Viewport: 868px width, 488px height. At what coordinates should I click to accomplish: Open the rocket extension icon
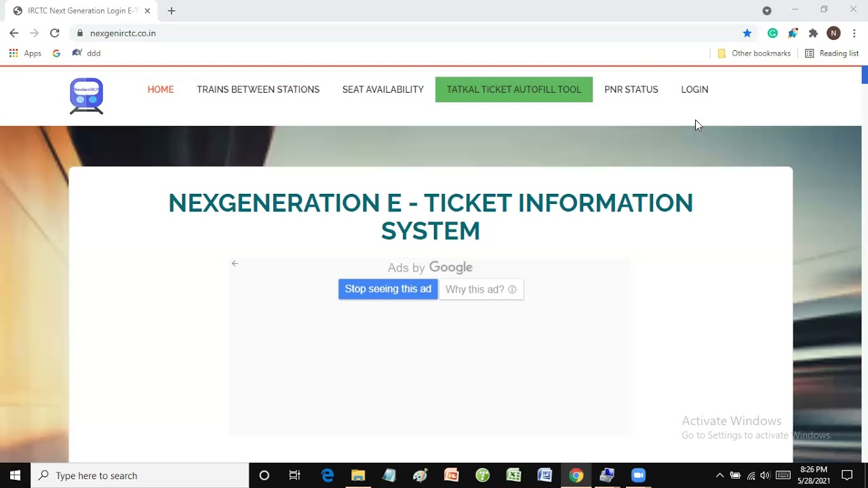793,33
